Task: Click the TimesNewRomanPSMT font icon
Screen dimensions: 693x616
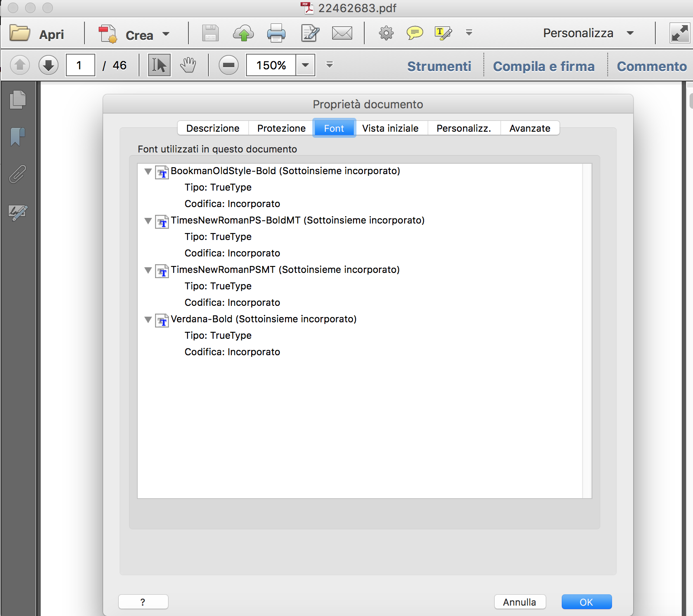Action: pyautogui.click(x=162, y=271)
